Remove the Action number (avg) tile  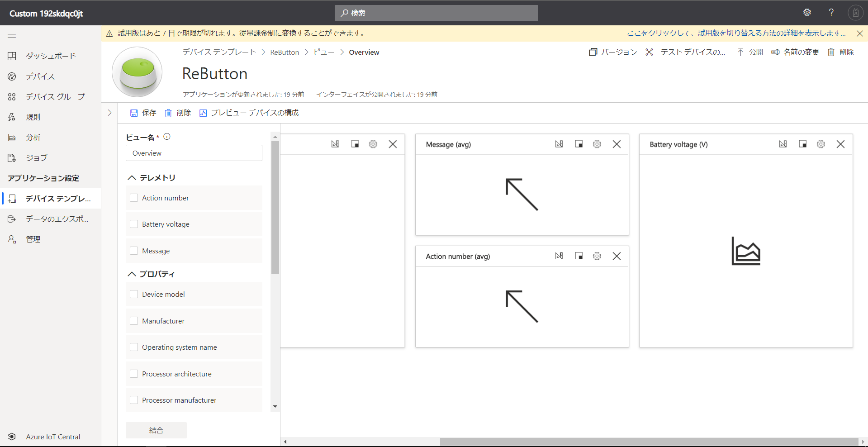(617, 256)
